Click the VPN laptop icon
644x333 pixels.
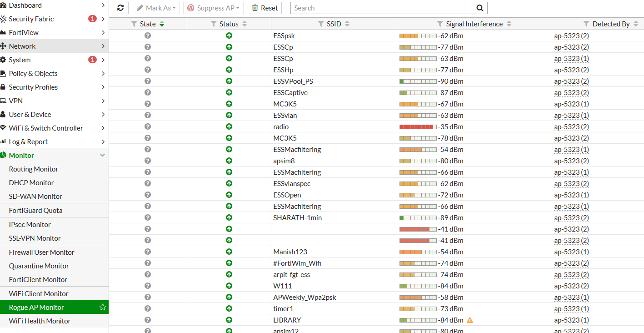3,101
